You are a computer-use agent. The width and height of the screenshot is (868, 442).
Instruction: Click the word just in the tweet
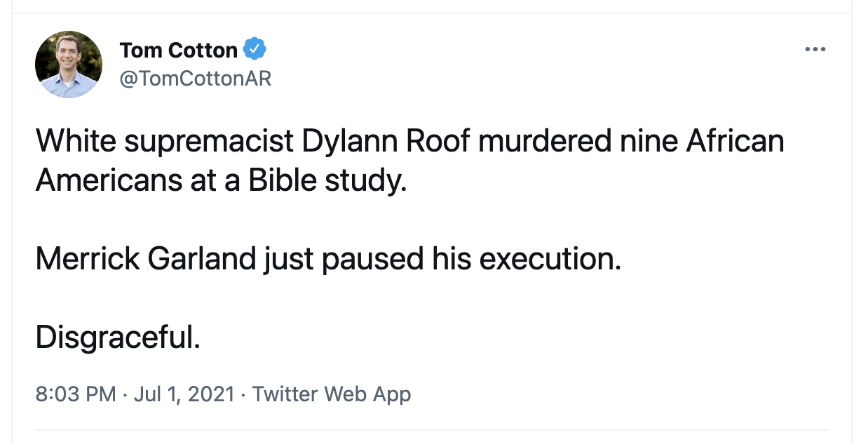coord(289,260)
